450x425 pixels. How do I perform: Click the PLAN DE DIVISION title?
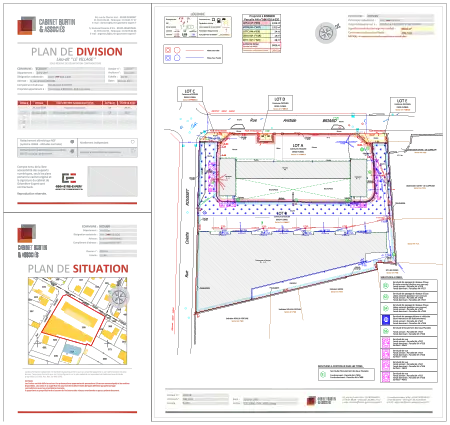click(x=77, y=52)
